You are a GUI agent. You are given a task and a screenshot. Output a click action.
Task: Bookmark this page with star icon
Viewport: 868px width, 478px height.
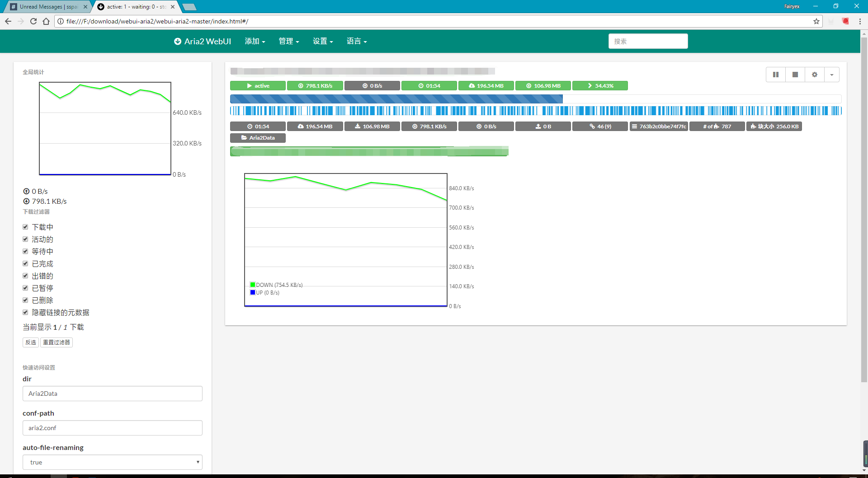tap(816, 21)
